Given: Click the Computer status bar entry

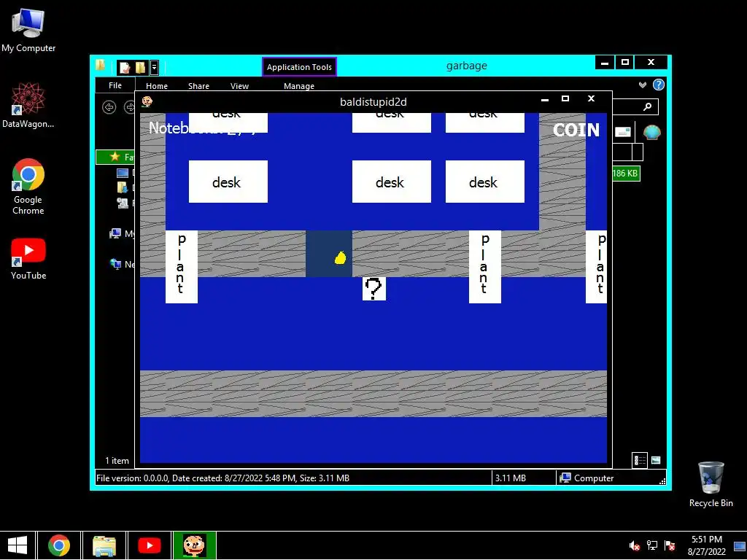Looking at the screenshot, I should [587, 478].
